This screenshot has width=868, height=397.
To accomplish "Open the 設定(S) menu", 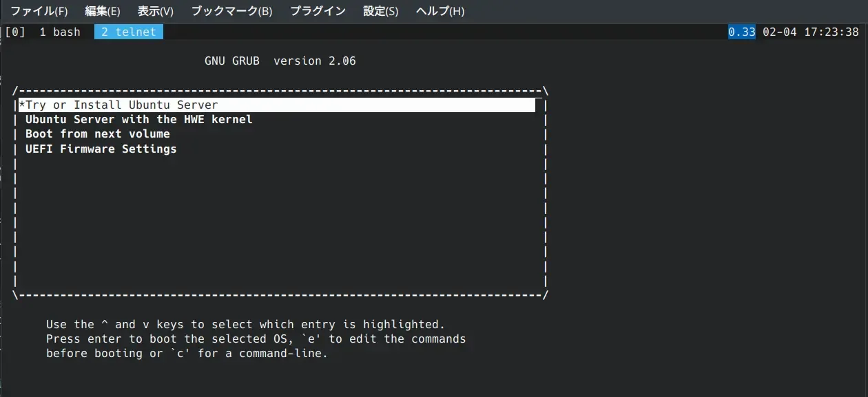I will tap(380, 10).
